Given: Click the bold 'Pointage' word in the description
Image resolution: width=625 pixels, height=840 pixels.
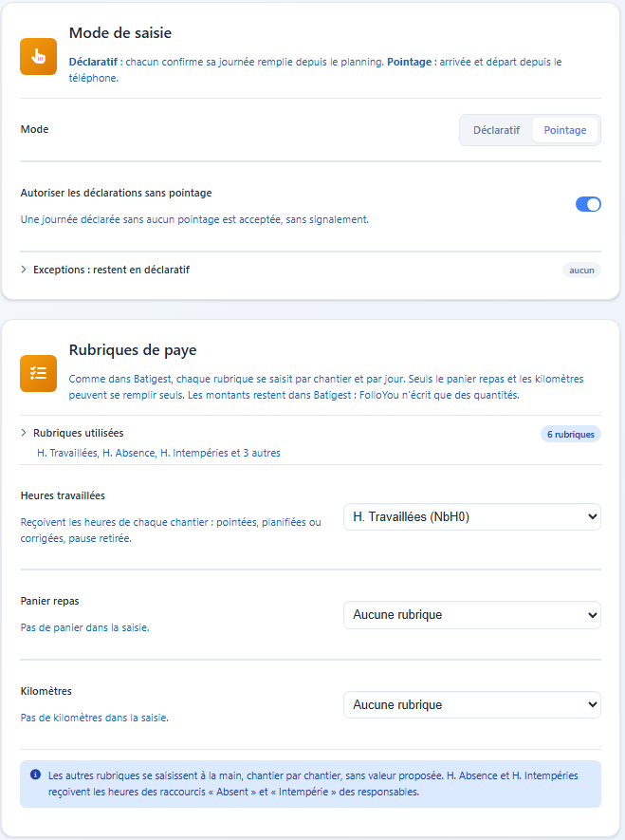Looking at the screenshot, I should coord(410,62).
